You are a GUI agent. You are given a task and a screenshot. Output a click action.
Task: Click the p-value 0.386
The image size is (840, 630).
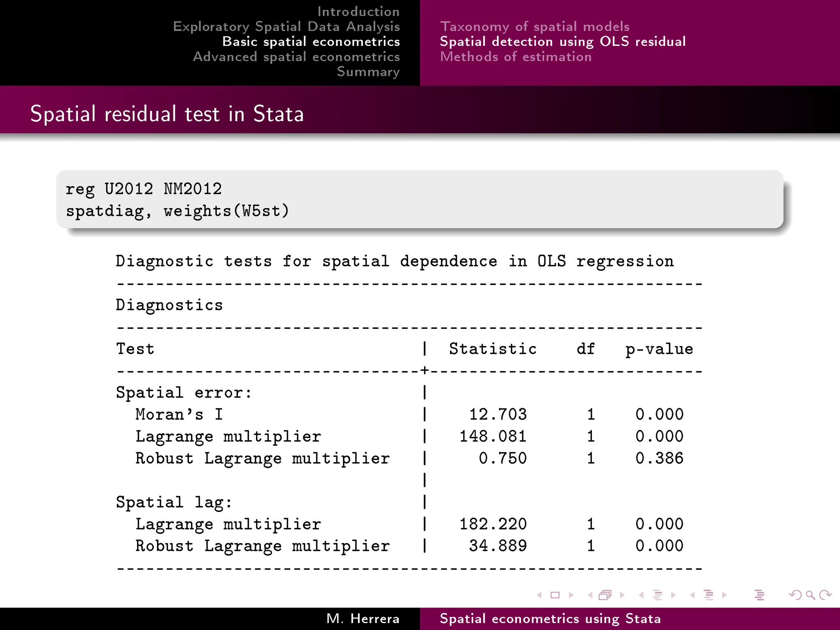tap(659, 459)
